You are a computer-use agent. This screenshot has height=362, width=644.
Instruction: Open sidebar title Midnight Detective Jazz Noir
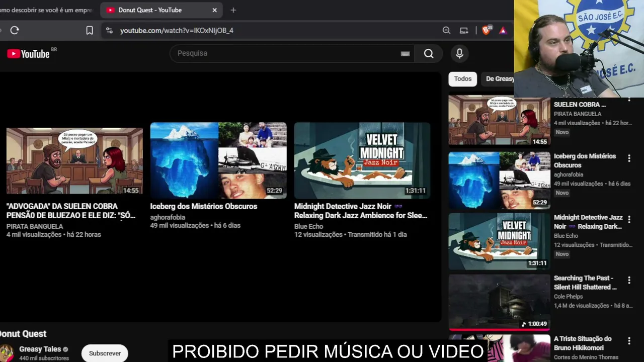(x=588, y=222)
